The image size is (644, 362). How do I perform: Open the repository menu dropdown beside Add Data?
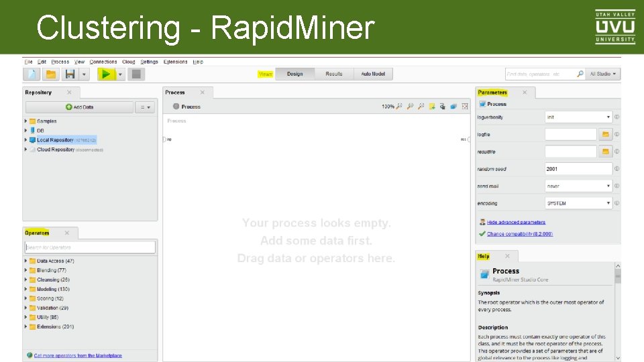[x=145, y=107]
